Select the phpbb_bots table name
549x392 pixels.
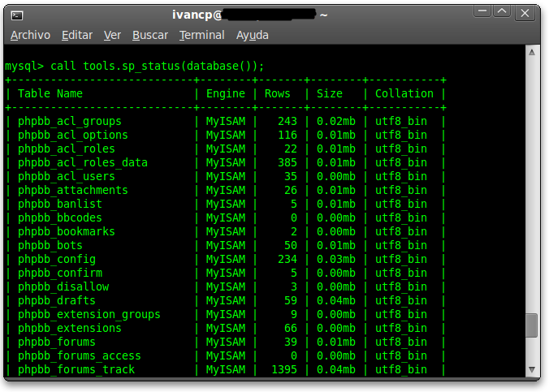click(50, 246)
